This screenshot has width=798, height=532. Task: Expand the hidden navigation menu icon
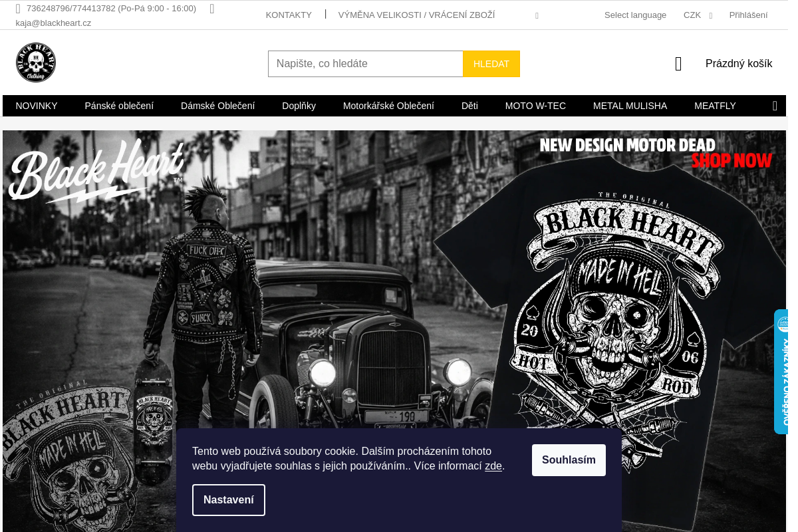pos(775,106)
